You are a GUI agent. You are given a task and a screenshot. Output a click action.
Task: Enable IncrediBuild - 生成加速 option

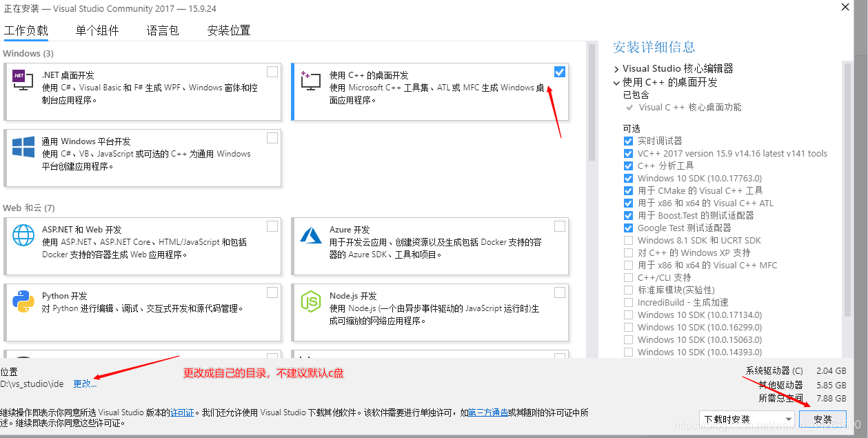click(628, 302)
